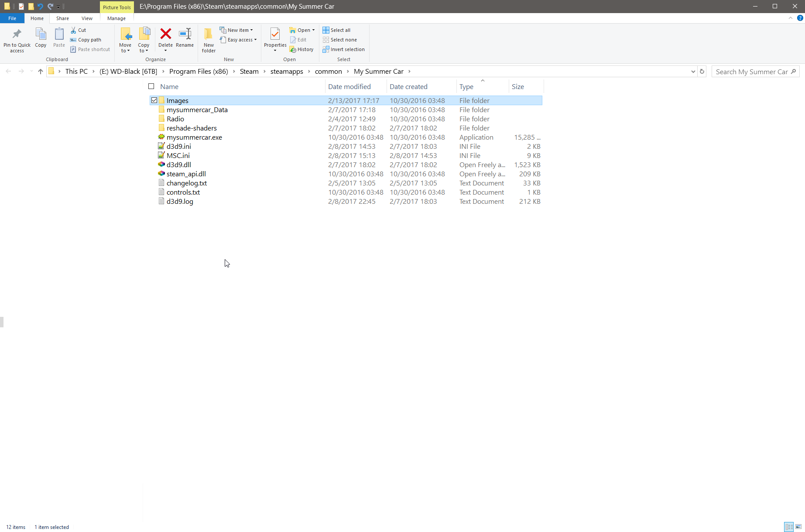Sort by the Date modified column
This screenshot has width=805, height=532.
[349, 86]
